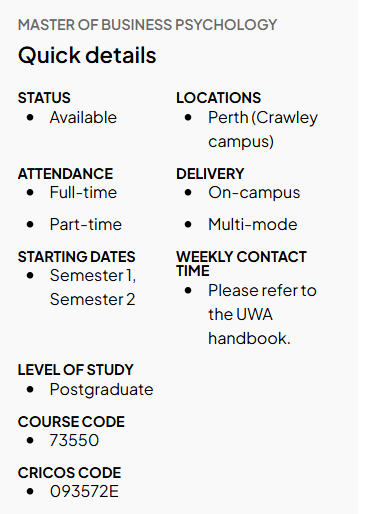Screen dimensions: 386x514
Task: Select the Part-time attendance item
Action: (x=86, y=224)
